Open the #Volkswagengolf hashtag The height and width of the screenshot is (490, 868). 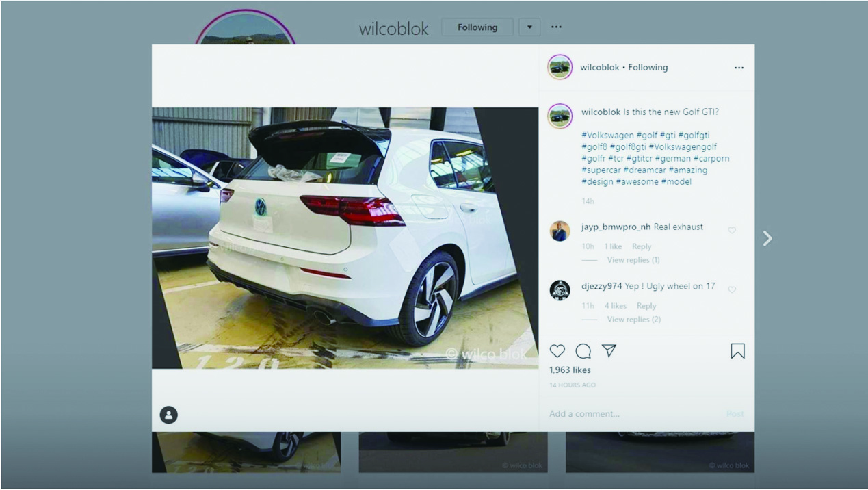(683, 147)
